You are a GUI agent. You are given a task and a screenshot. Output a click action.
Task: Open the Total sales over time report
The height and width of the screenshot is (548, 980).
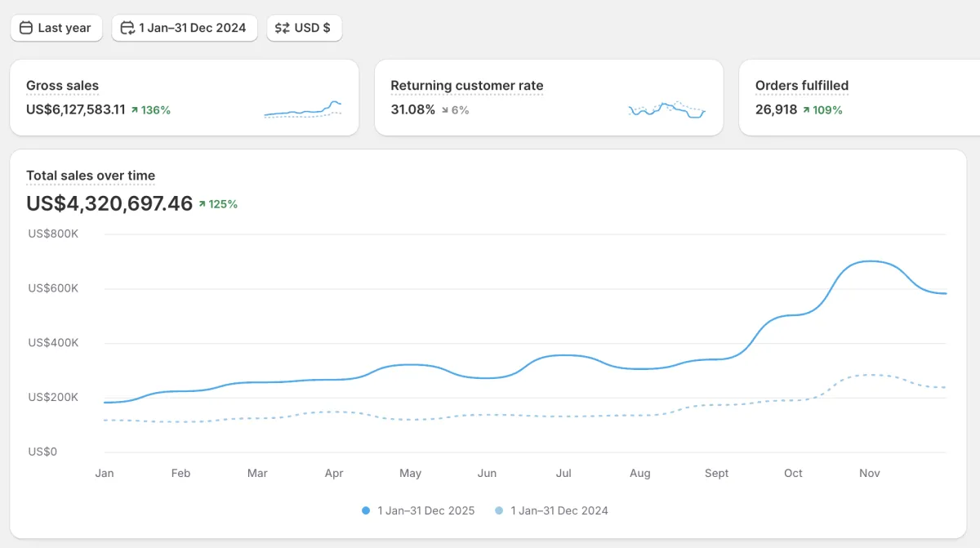click(91, 176)
